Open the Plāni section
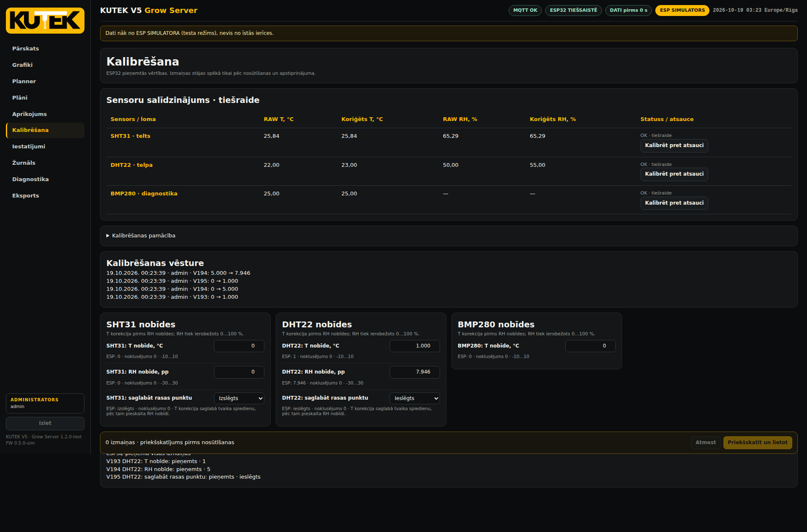Viewport: 807px width, 532px height. point(45,98)
